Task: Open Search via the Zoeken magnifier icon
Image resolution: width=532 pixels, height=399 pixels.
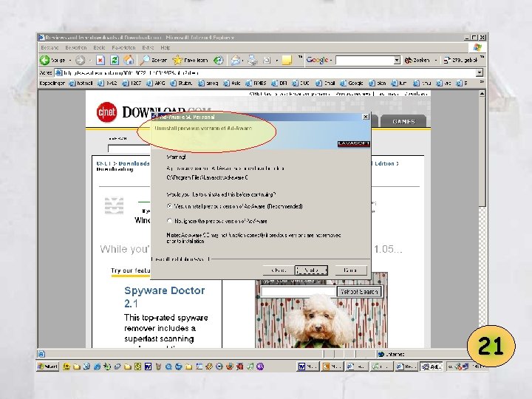Action: (145, 61)
